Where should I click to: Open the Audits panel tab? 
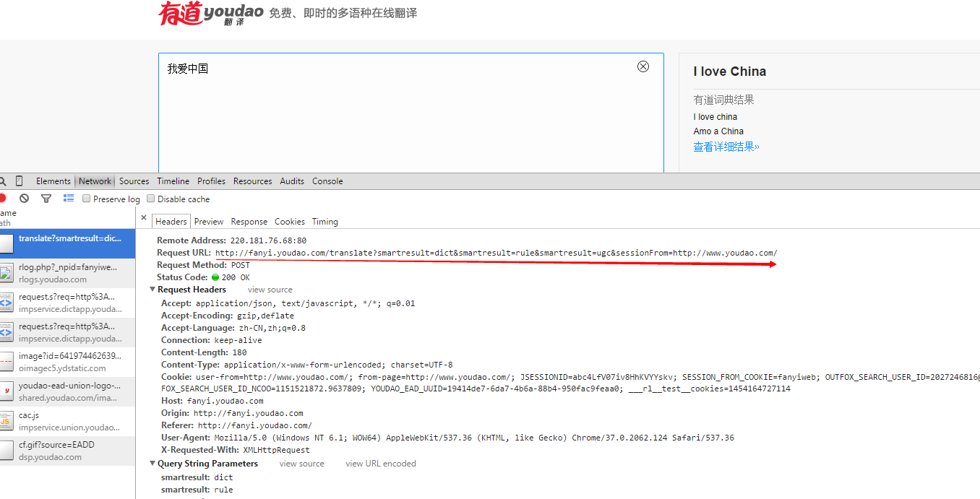(292, 181)
